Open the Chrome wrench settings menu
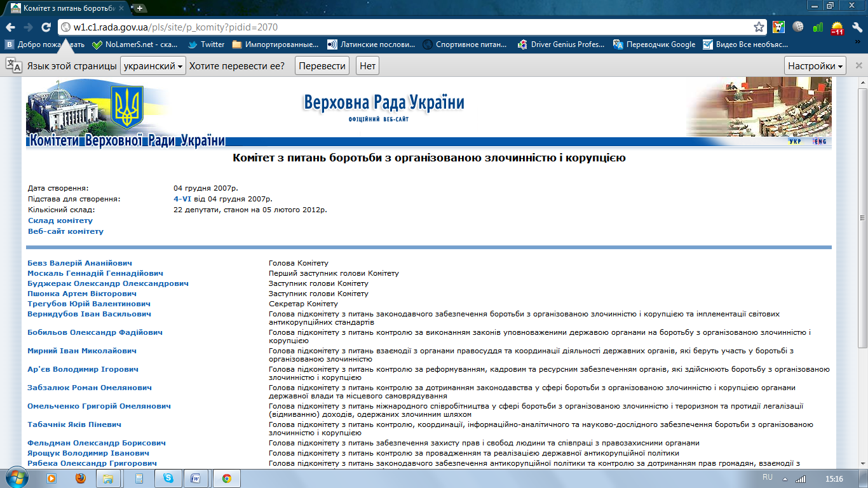 point(857,27)
